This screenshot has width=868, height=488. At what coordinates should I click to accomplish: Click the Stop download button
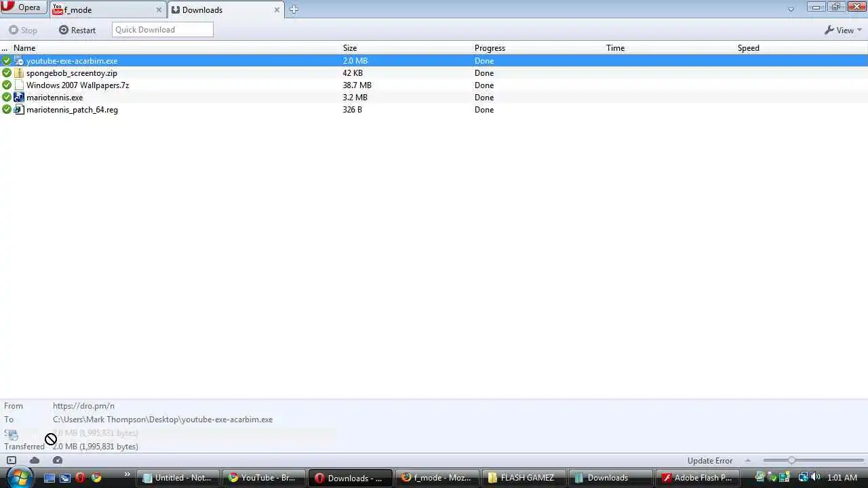23,30
